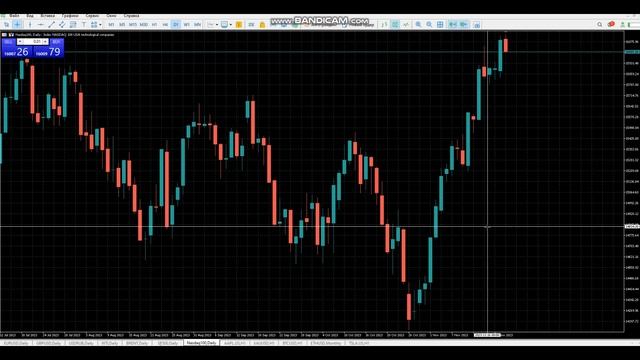Switch to the ETHUSD,Monthly chart tab

pos(325,343)
